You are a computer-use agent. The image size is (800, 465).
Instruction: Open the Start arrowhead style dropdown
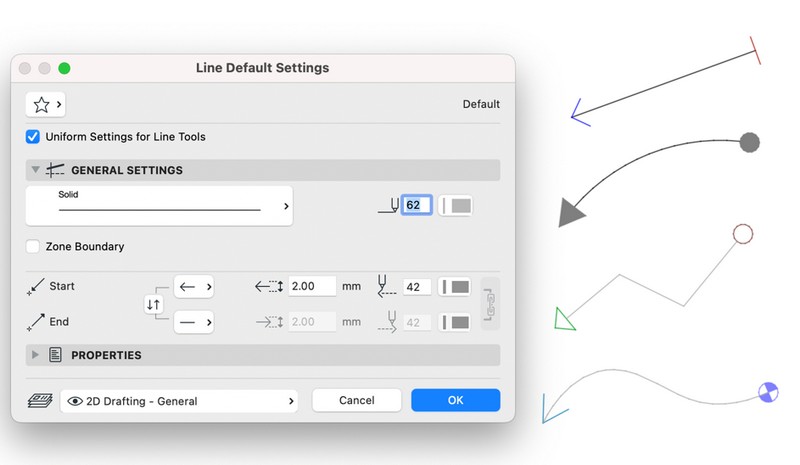(x=195, y=287)
